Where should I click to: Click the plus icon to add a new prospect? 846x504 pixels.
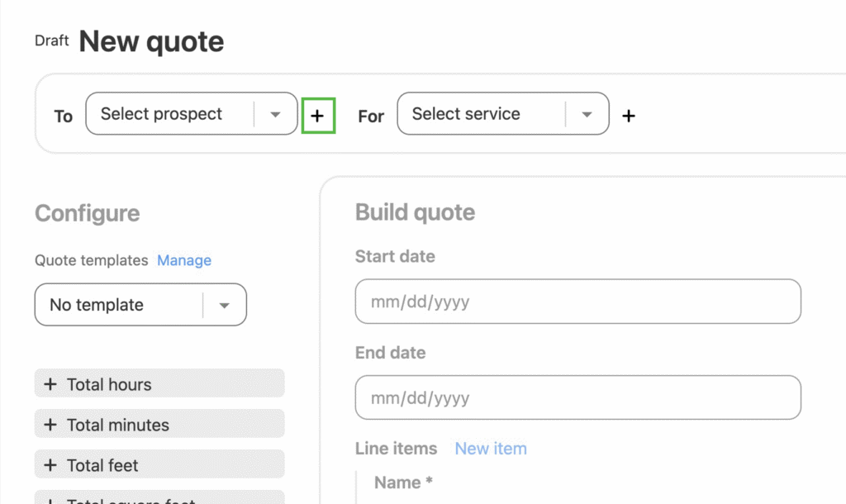click(317, 116)
